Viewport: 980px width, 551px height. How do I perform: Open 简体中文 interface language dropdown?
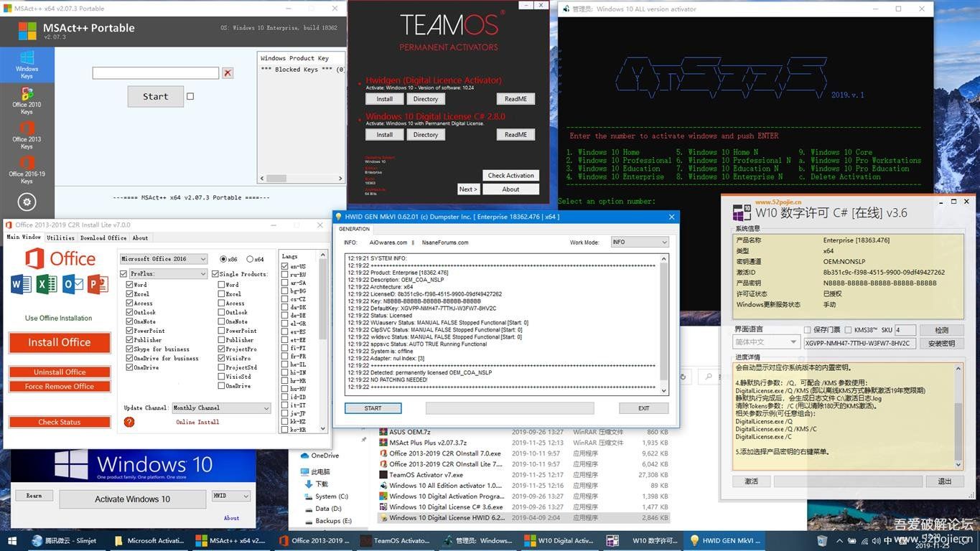tap(767, 342)
